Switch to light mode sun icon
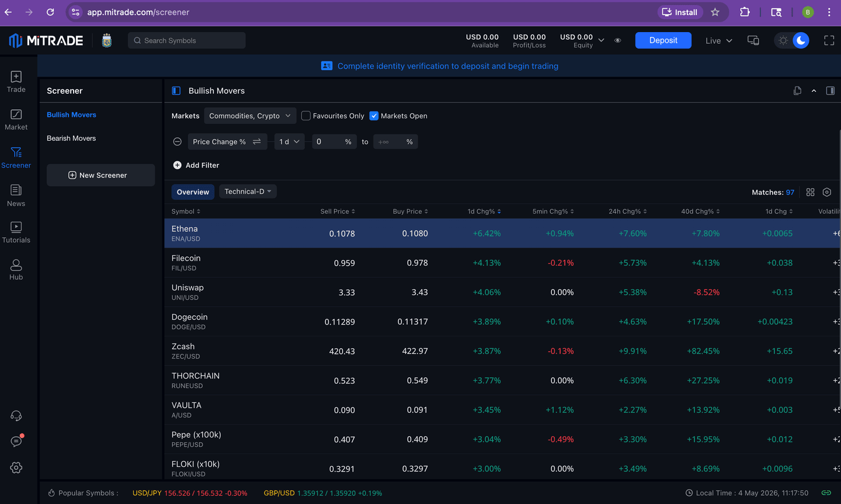The image size is (841, 504). click(784, 40)
